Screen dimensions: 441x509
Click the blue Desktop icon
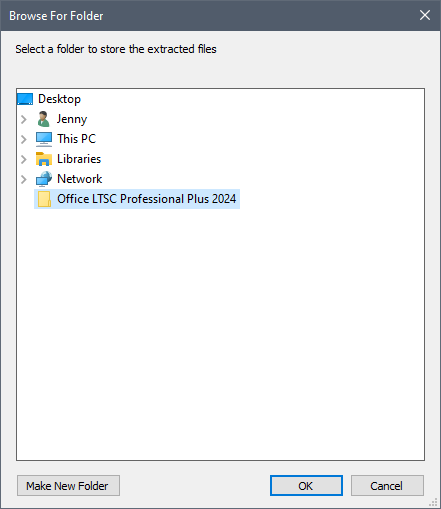pos(25,99)
